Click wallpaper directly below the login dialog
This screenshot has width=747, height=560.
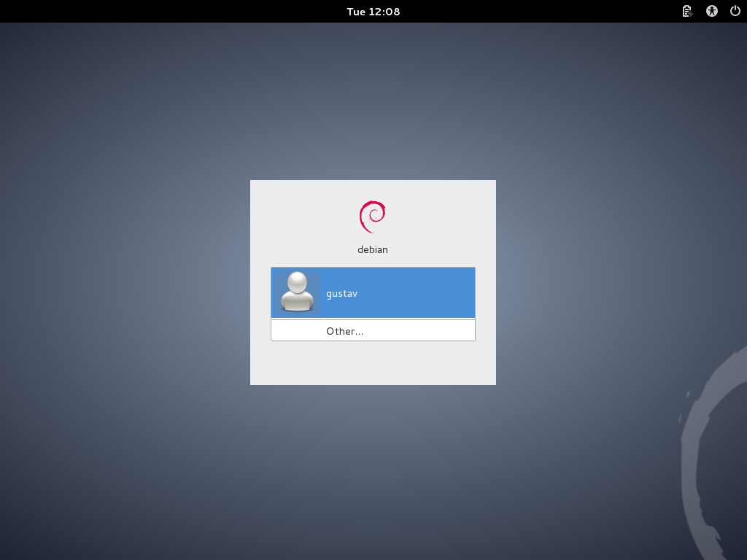(373, 467)
